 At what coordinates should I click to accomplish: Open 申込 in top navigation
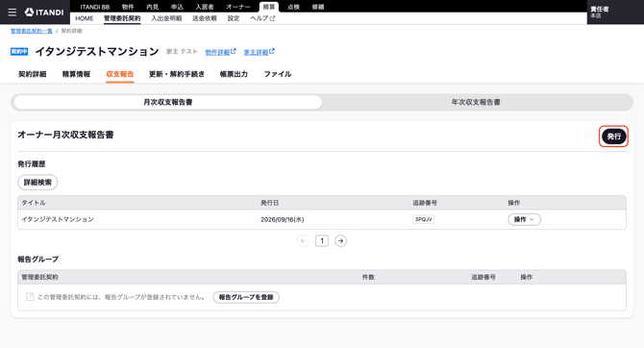click(x=177, y=7)
